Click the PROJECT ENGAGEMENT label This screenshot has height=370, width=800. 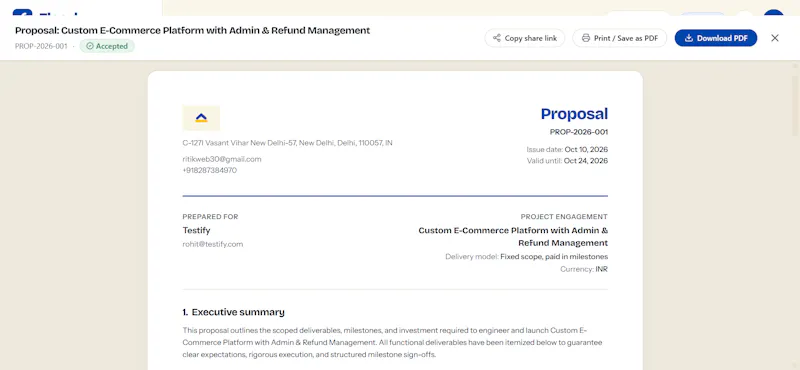[x=564, y=217]
